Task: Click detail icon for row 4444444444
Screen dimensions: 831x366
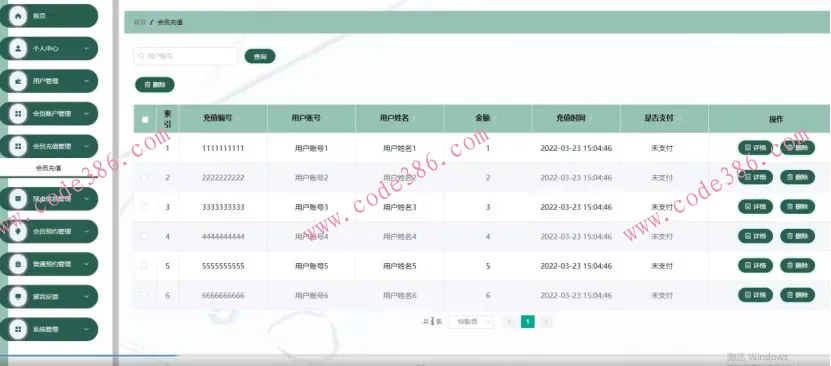Action: pos(748,236)
